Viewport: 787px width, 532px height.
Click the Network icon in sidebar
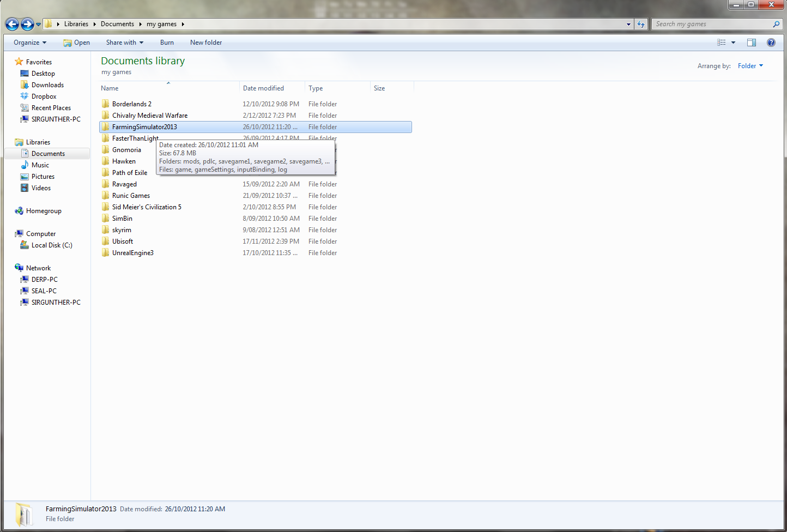19,268
